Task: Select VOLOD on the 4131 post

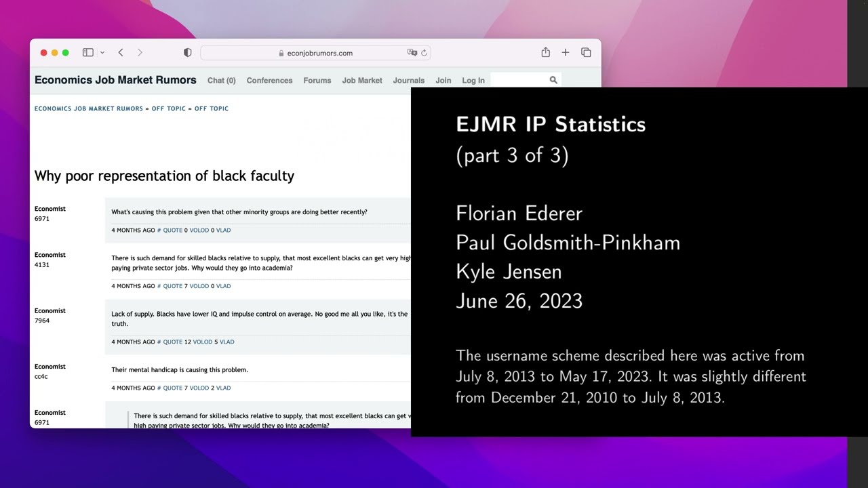Action: [199, 286]
